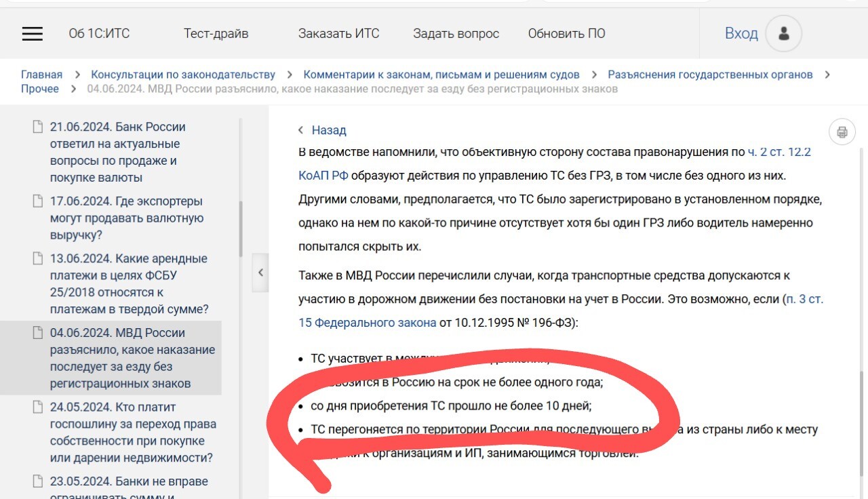
Task: Select Заказать ИТС in top navigation
Action: click(x=338, y=34)
